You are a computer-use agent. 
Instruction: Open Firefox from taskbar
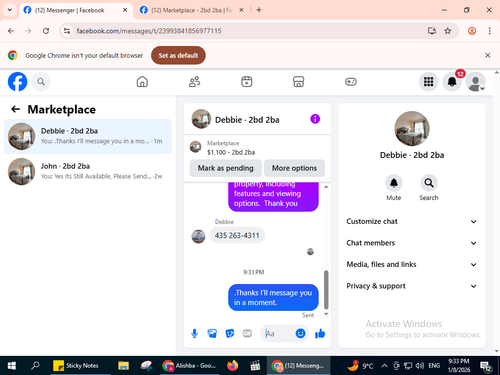(233, 366)
